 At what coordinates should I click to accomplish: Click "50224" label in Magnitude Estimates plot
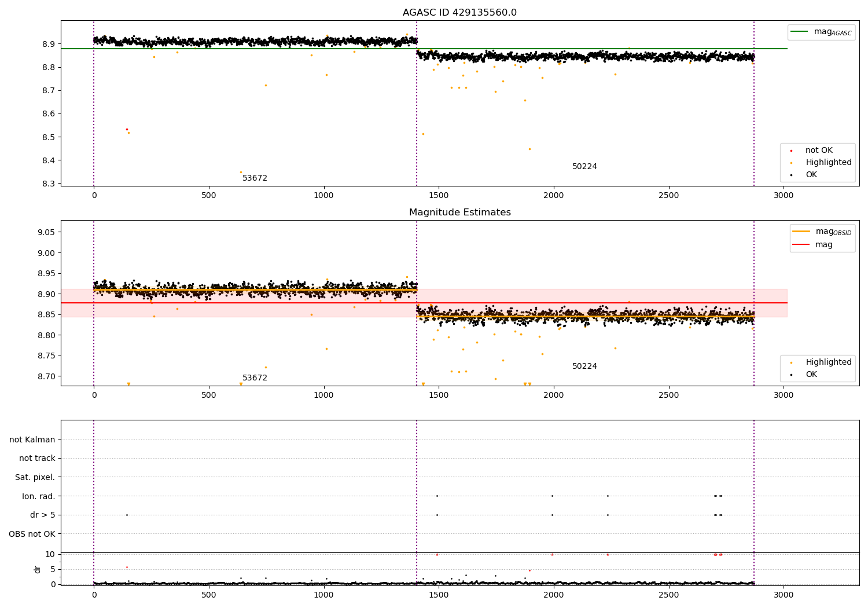(x=584, y=367)
